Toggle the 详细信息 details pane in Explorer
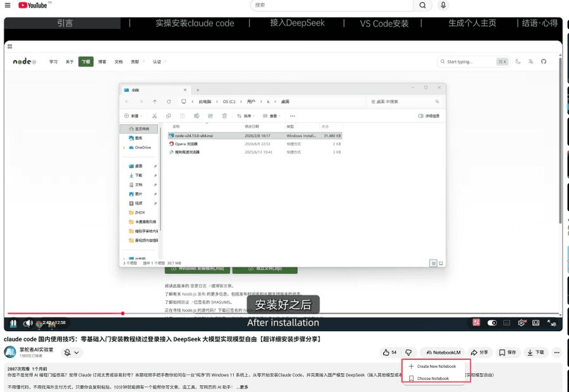 click(x=429, y=116)
